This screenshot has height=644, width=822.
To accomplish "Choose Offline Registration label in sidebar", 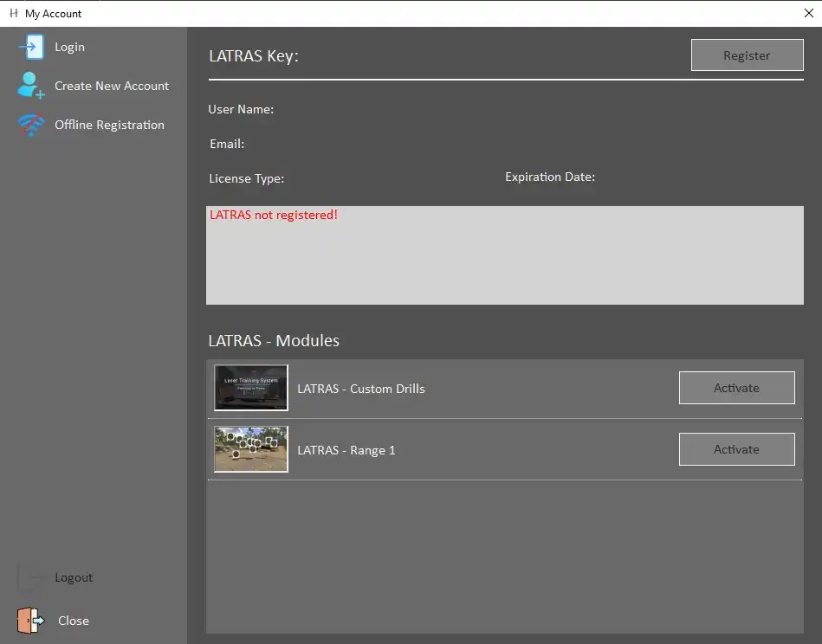I will (109, 125).
